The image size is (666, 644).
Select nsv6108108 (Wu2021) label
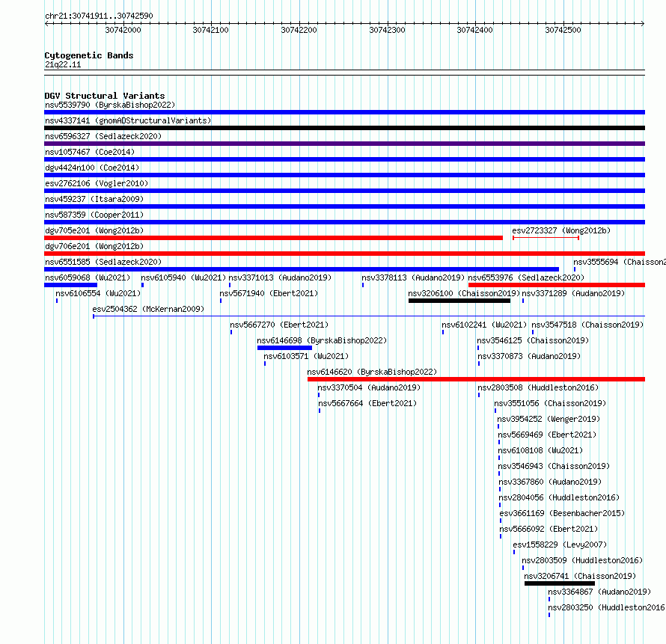tap(540, 450)
